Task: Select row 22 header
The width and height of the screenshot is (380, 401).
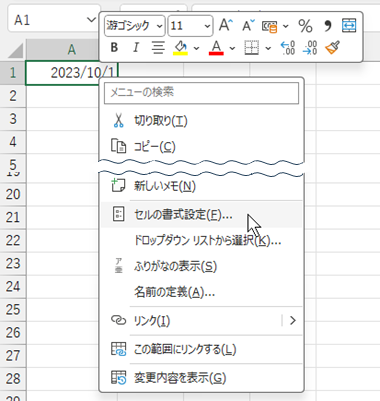Action: click(13, 240)
